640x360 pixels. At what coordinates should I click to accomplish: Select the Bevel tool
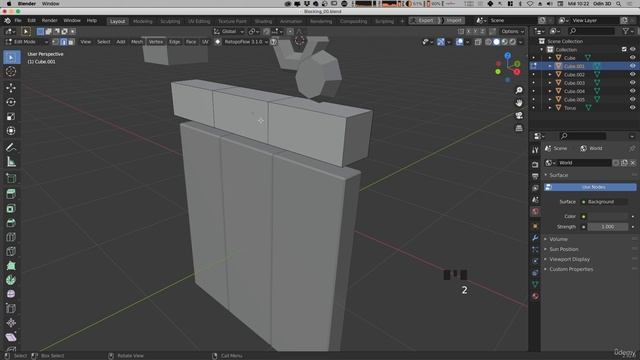11,223
